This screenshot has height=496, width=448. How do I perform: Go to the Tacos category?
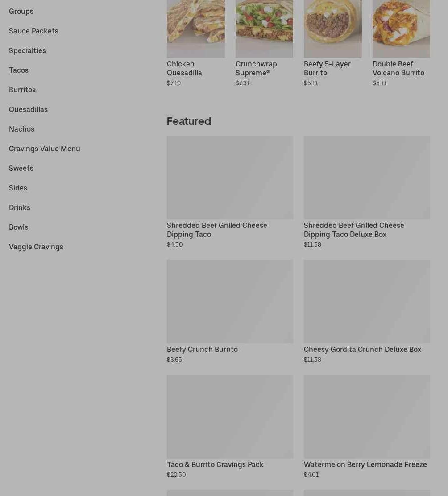[19, 70]
